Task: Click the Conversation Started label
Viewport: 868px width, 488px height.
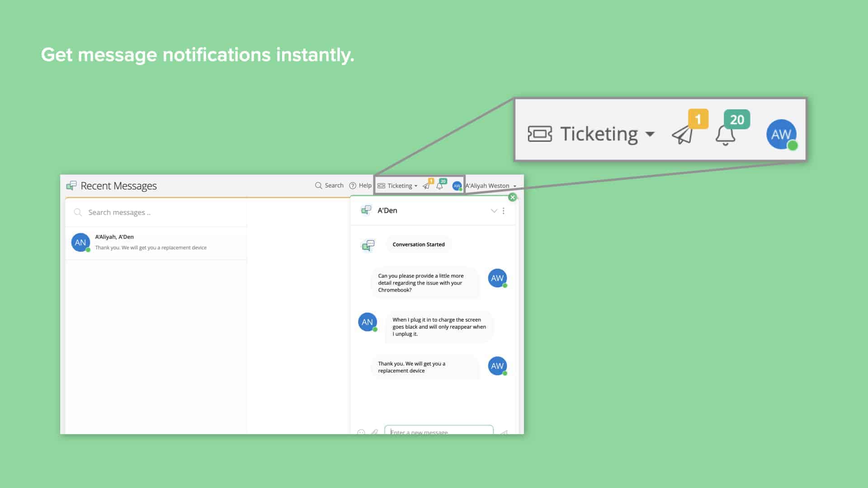Action: pyautogui.click(x=418, y=244)
